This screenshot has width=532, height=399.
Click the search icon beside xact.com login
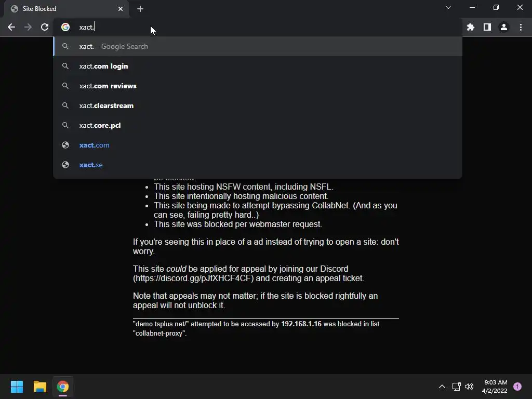(x=65, y=66)
